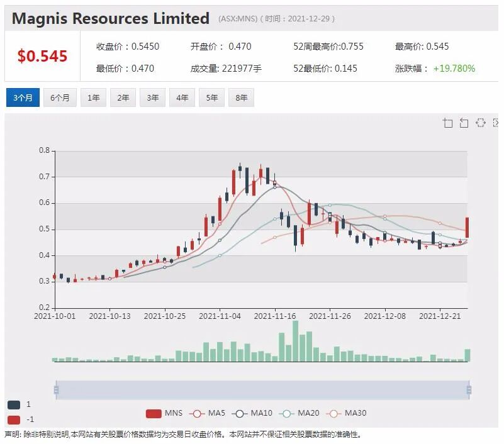
Task: Toggle the MNS candlestick legend item
Action: [164, 413]
